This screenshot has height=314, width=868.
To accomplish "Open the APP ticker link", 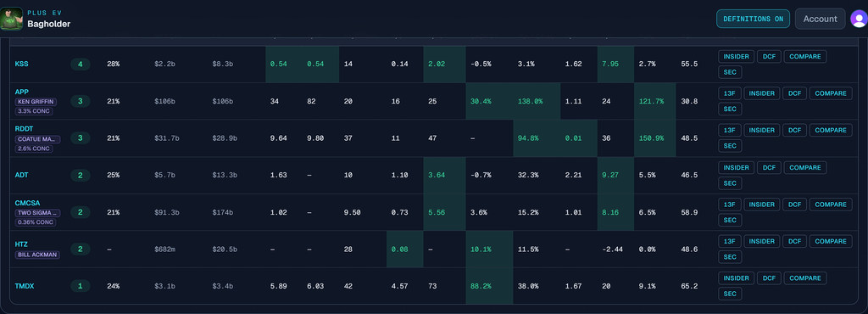I will tap(21, 93).
